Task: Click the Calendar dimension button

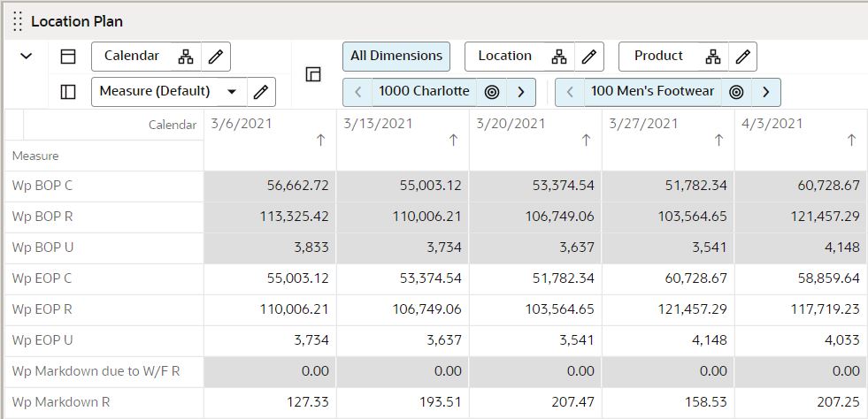Action: click(132, 57)
